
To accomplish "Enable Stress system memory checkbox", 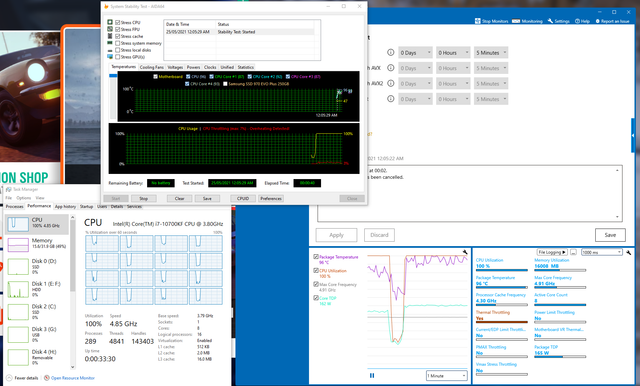I will tap(118, 43).
